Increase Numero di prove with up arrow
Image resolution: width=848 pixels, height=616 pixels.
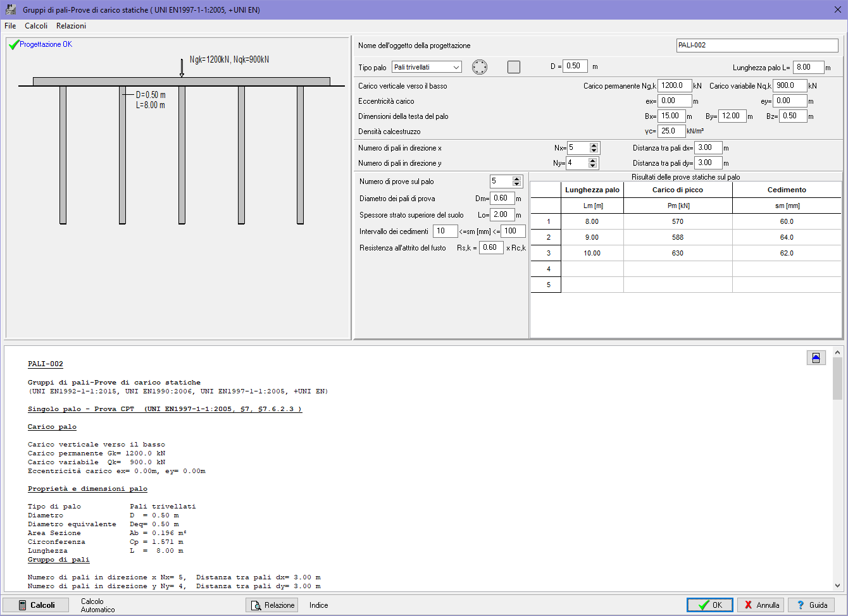click(517, 179)
